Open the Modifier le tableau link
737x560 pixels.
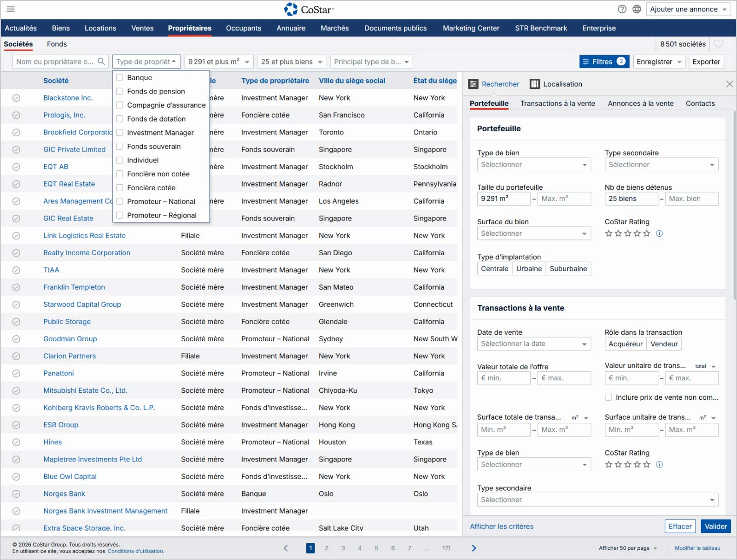click(697, 548)
